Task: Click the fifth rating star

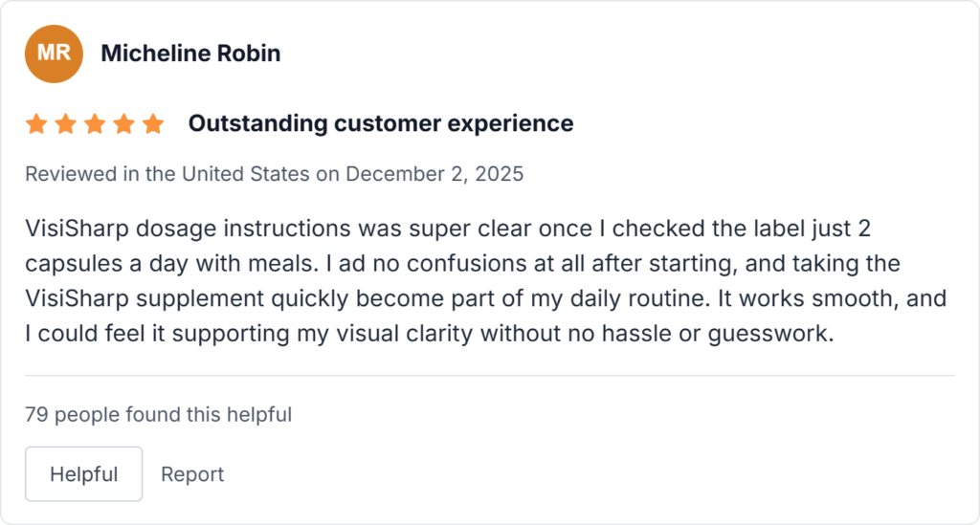Action: 153,124
